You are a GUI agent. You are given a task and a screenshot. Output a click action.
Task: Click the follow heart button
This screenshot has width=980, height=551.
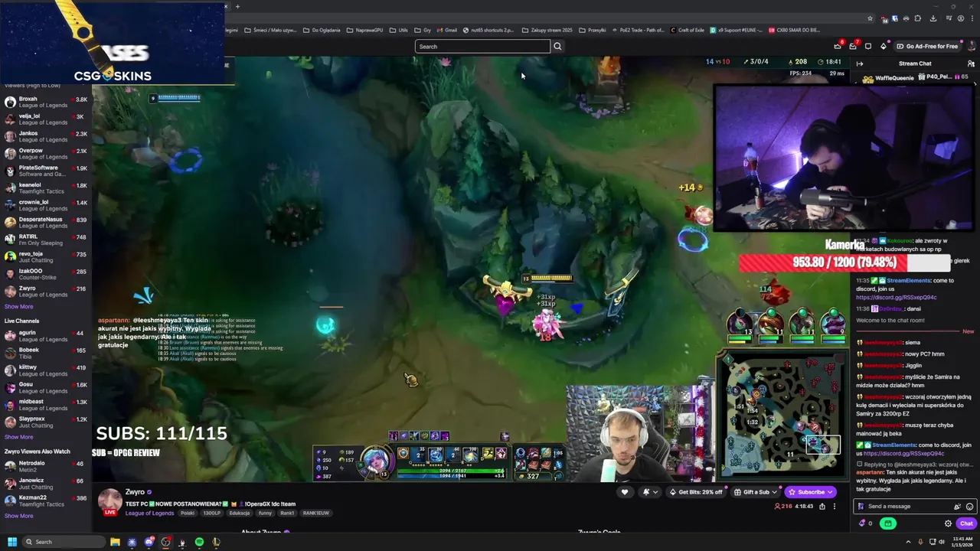pyautogui.click(x=625, y=492)
